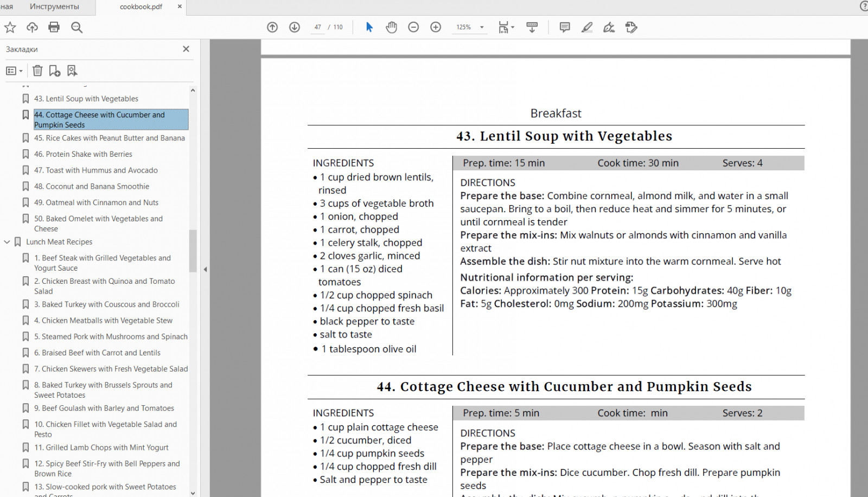Create a new bookmark in the panel
This screenshot has height=497, width=868.
(x=55, y=71)
